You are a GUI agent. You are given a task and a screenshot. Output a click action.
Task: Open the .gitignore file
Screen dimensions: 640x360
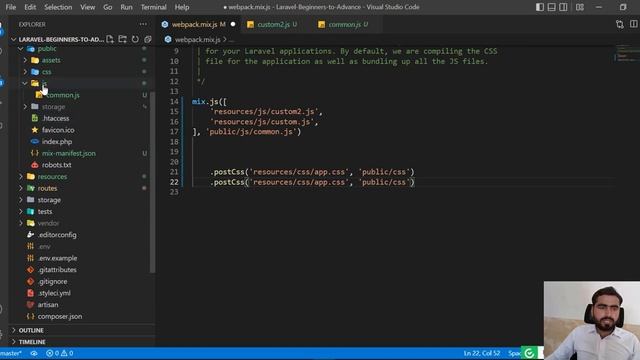point(52,282)
